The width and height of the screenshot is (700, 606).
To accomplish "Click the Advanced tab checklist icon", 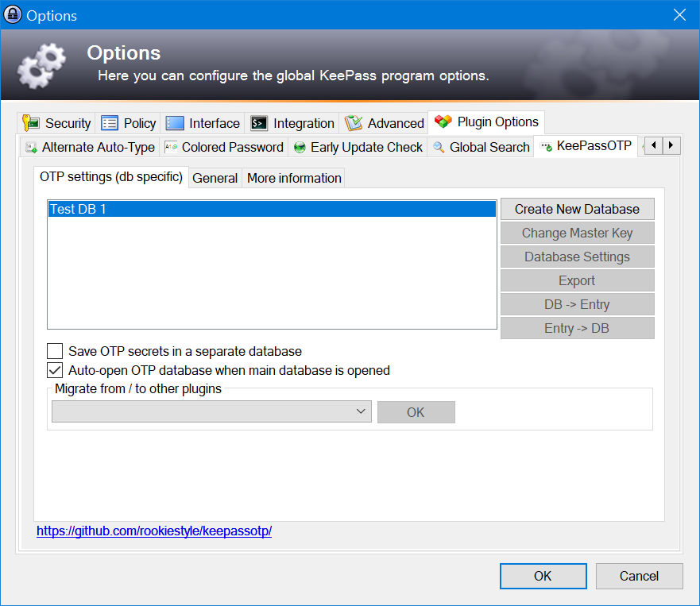I will point(354,123).
